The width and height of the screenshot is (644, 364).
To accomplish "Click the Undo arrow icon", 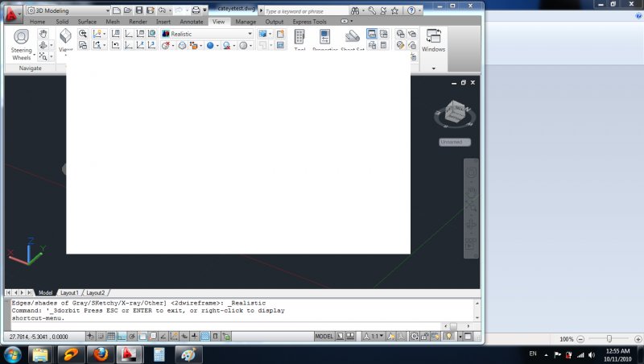I will pyautogui.click(x=162, y=10).
